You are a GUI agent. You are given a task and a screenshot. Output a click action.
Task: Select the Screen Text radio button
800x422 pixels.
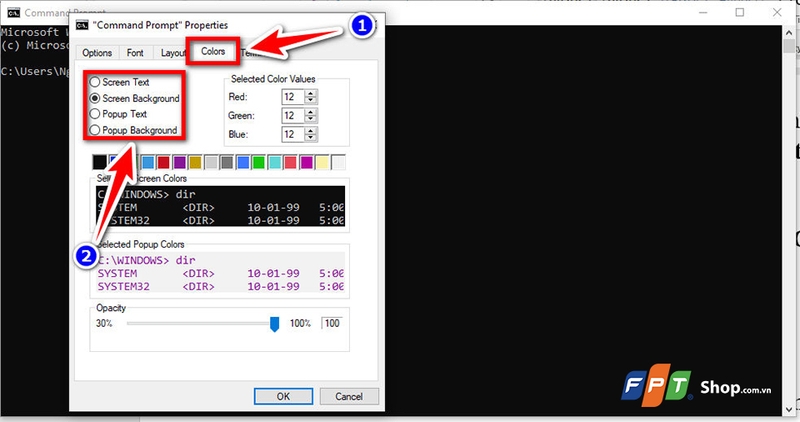[95, 82]
